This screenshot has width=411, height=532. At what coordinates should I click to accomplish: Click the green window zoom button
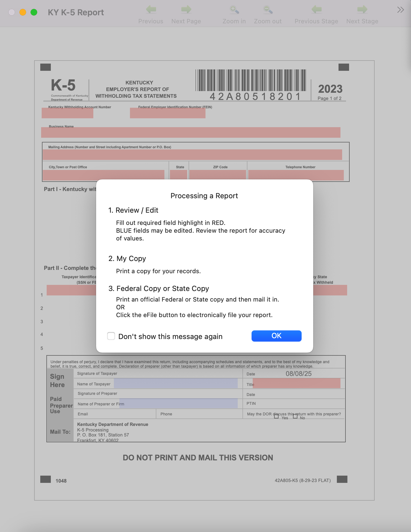pos(34,12)
